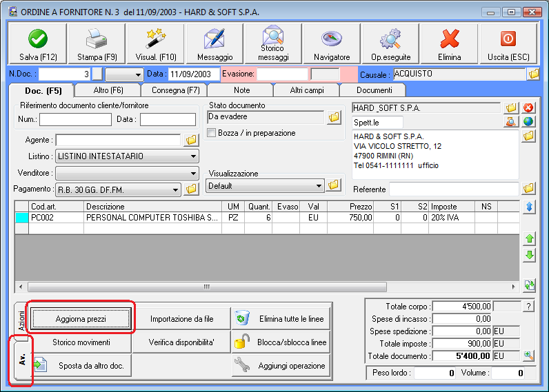Open the dropdown next to N.Doc. number
The width and height of the screenshot is (549, 392).
124,74
